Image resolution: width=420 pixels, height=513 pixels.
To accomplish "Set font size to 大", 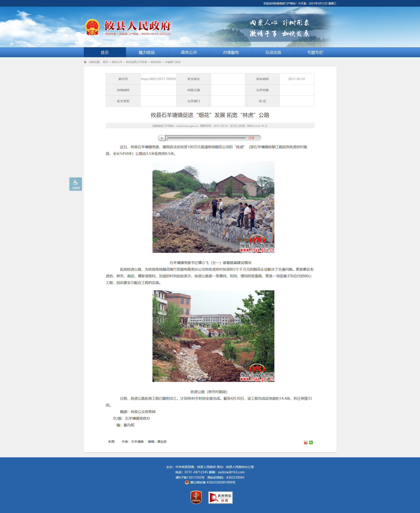I will pos(266,126).
